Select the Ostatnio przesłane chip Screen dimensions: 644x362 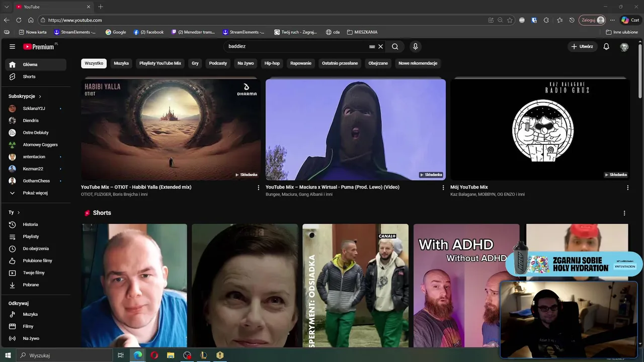point(340,63)
